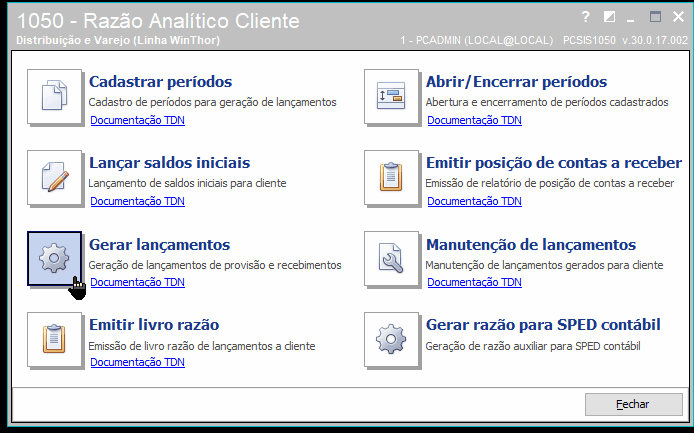
Task: Open Documentação TDN link under Abrir/Encerrar períodos
Action: [x=474, y=120]
